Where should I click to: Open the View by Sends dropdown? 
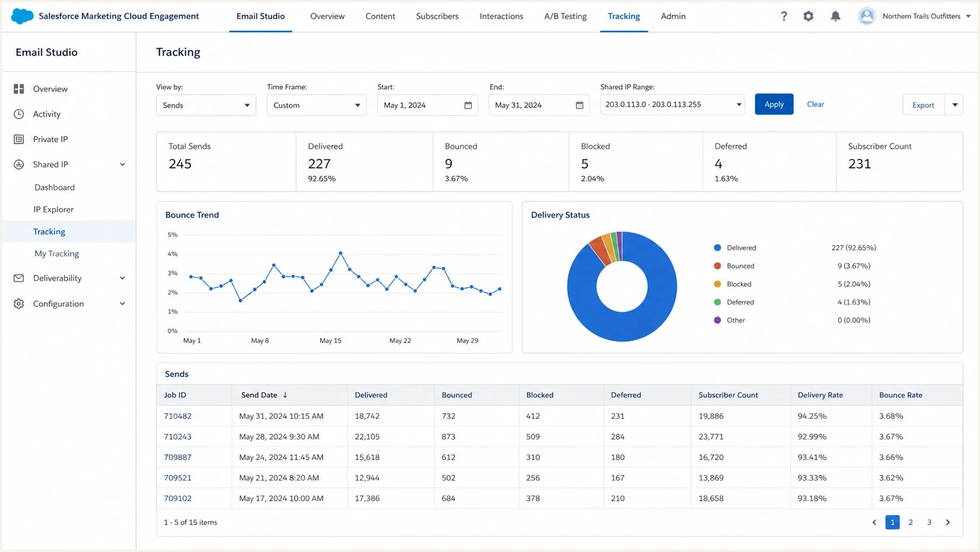click(206, 105)
